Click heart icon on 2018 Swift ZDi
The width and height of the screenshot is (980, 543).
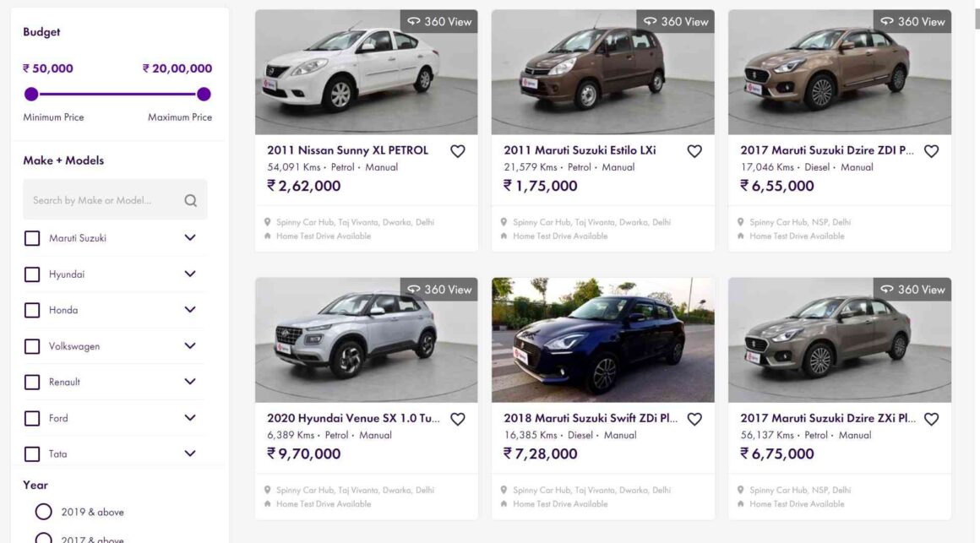tap(694, 419)
